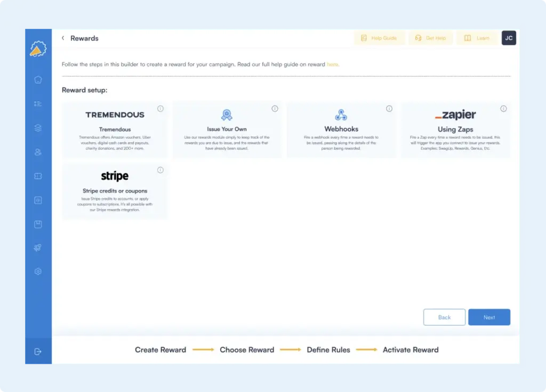Click the list icon in the sidebar

tap(38, 104)
